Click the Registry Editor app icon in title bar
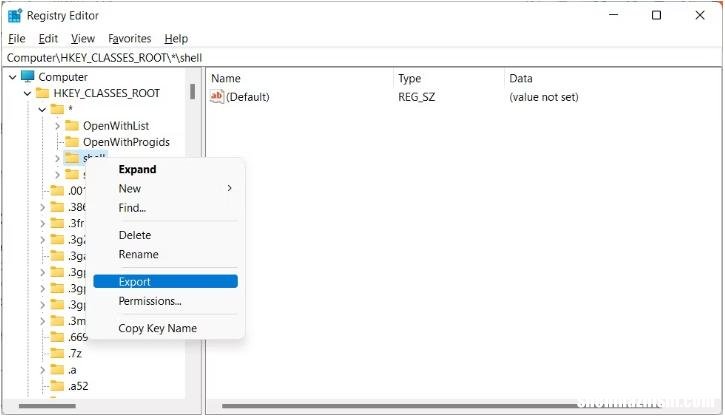This screenshot has width=725, height=416. point(15,15)
